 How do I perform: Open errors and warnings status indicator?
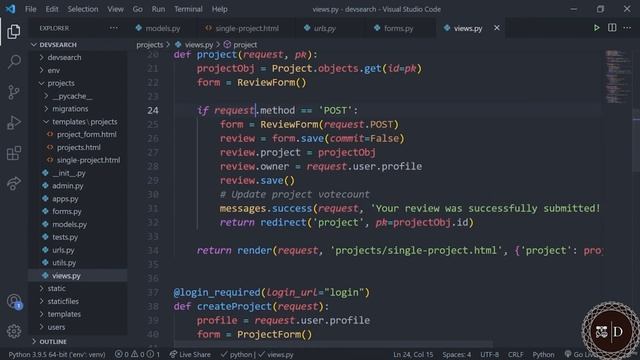[137, 354]
